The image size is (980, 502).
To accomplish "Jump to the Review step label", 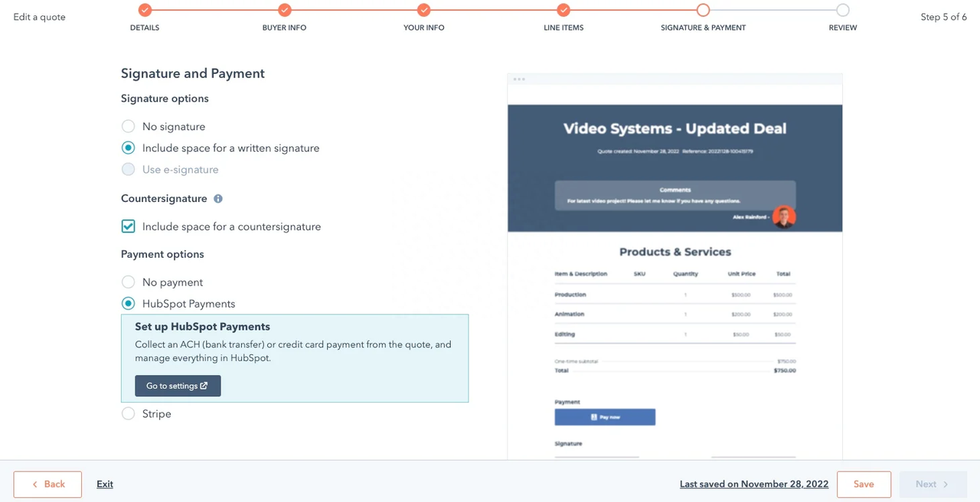I will [x=842, y=28].
